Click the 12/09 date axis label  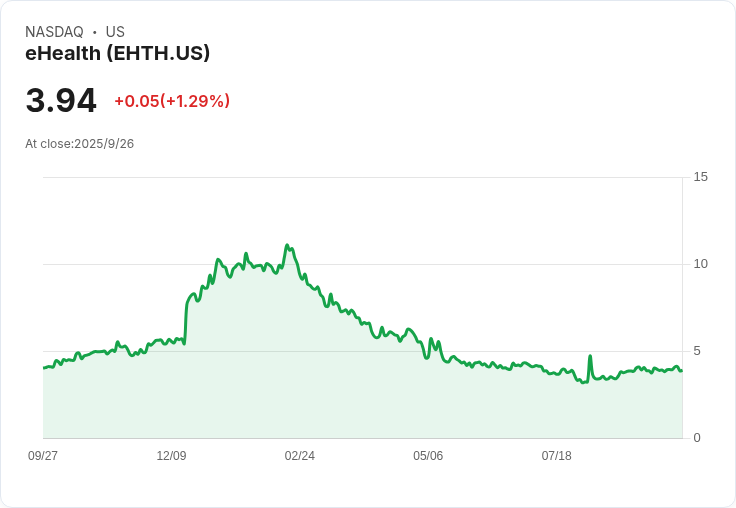pyautogui.click(x=171, y=455)
